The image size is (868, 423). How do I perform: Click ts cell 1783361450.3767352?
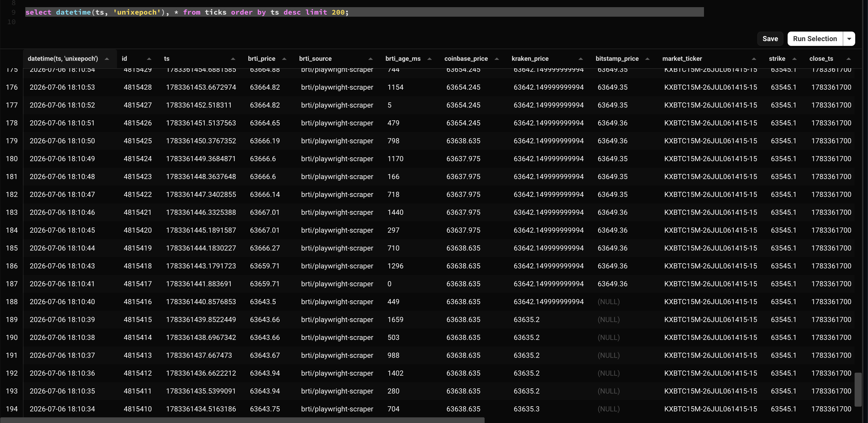201,141
